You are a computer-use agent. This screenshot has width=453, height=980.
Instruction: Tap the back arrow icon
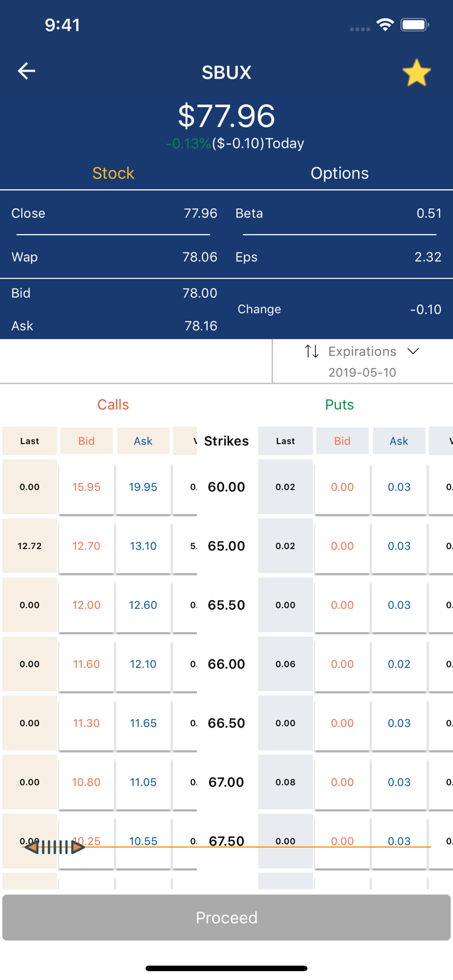(x=26, y=71)
